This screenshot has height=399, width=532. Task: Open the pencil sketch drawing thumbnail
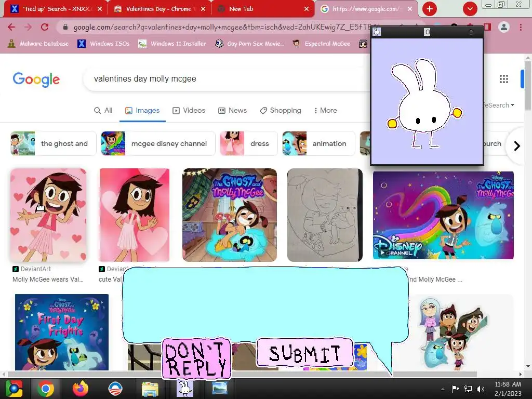tap(325, 215)
